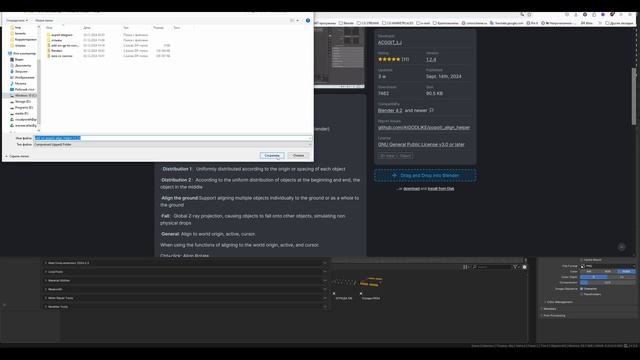The image size is (640, 360).
Task: Open the Storage (D:) drive
Action: pos(22,102)
